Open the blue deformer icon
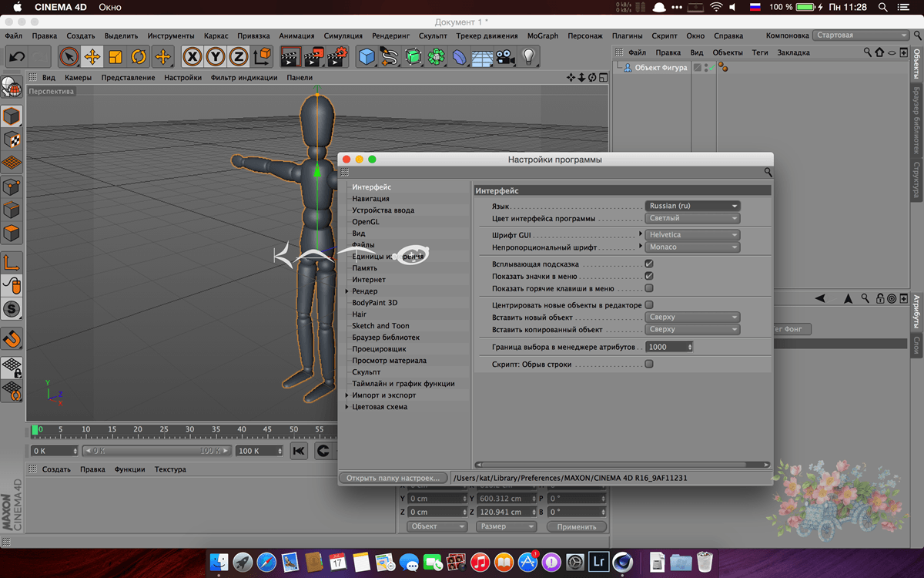 click(460, 57)
